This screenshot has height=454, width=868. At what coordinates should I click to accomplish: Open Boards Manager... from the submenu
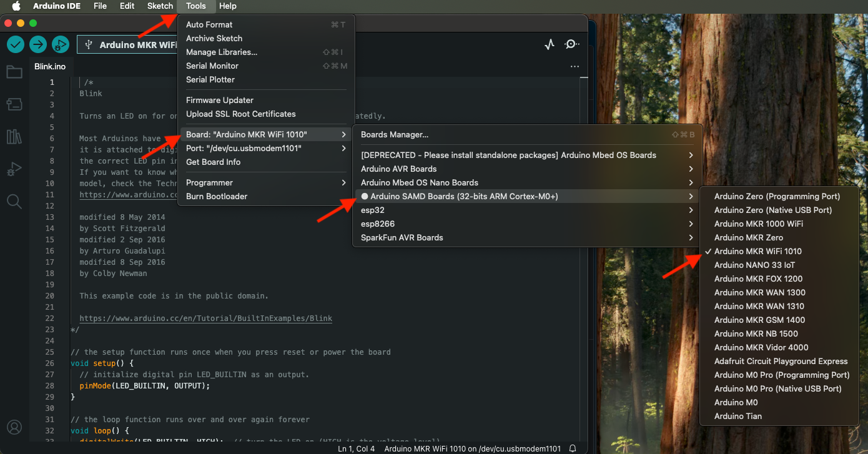pos(526,134)
